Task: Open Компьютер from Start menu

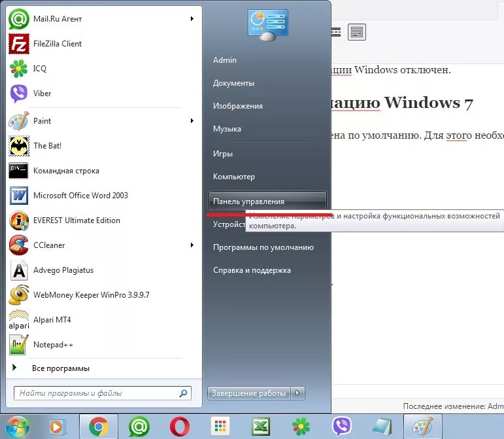Action: coord(234,177)
